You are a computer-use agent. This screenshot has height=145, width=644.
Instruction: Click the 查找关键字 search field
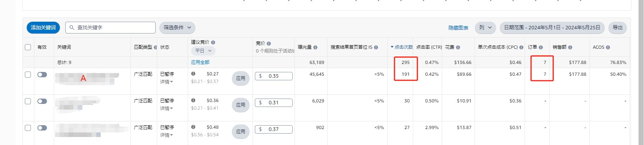point(111,27)
